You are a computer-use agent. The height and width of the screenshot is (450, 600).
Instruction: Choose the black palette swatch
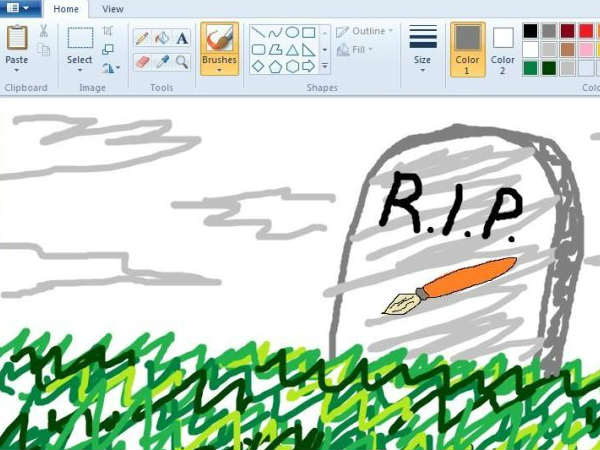(x=530, y=31)
